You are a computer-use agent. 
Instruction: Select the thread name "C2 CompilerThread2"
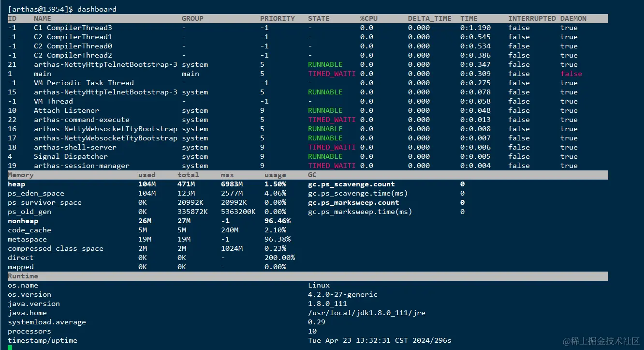point(73,55)
